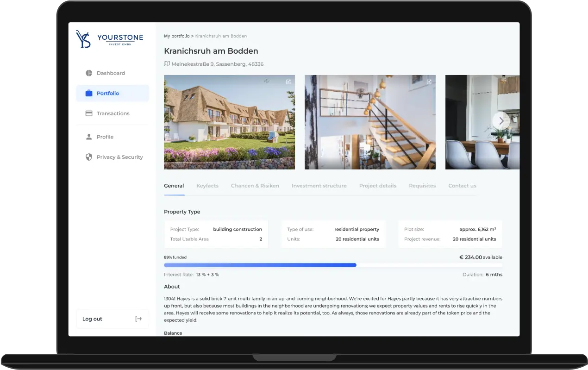588x370 pixels.
Task: Click the logout arrow icon
Action: [138, 319]
